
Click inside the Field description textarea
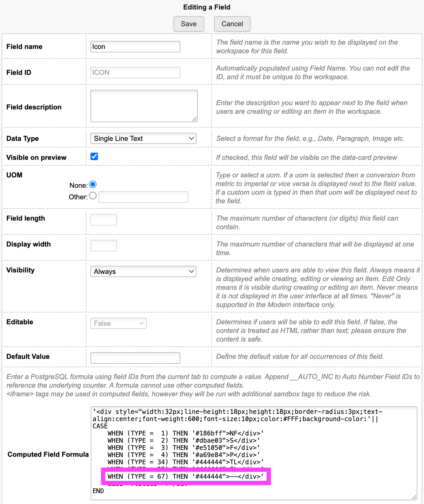pyautogui.click(x=144, y=106)
